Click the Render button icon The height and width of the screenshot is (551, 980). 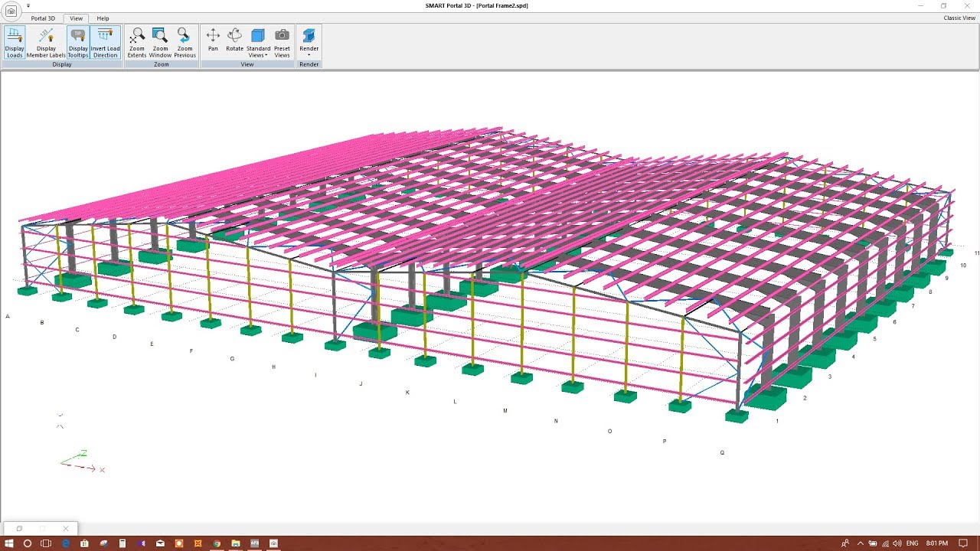(x=309, y=34)
